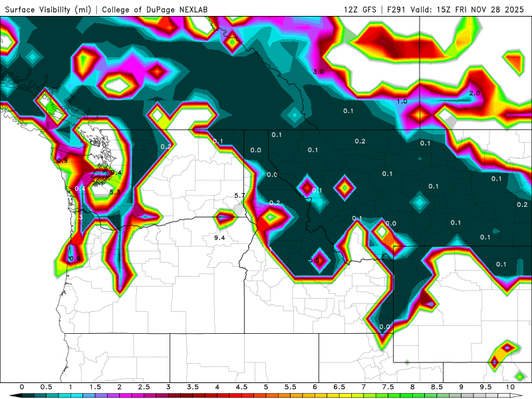The width and height of the screenshot is (532, 399).
Task: Click the colorbar tick label 1.5
Action: coord(95,387)
